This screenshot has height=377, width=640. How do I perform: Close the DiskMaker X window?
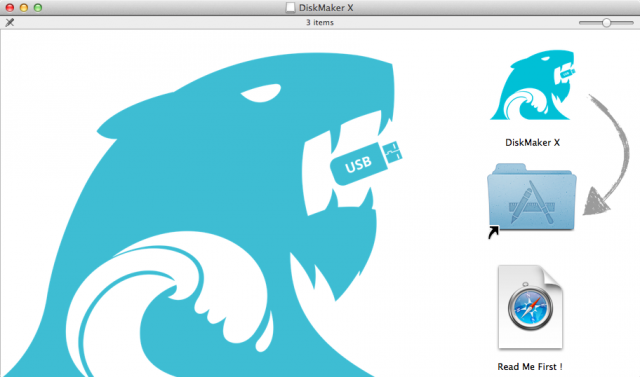coord(10,7)
